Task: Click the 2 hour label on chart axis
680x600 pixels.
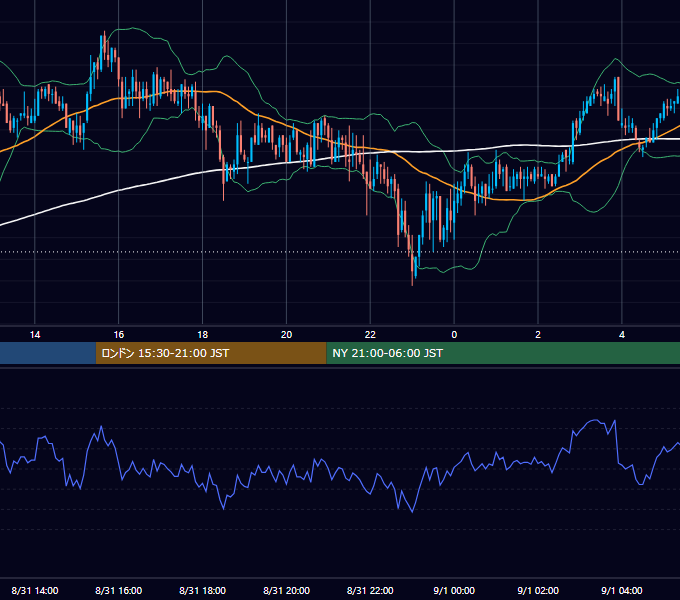Action: click(x=538, y=335)
